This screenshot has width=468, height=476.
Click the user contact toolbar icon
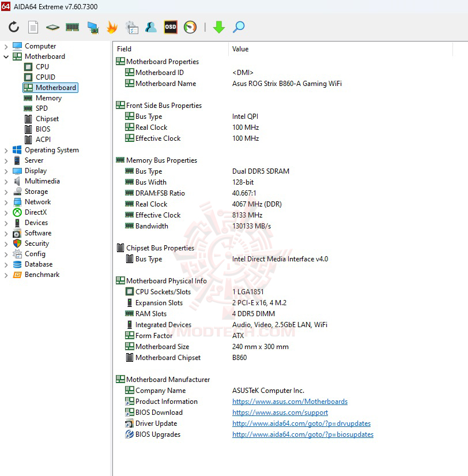coord(151,27)
